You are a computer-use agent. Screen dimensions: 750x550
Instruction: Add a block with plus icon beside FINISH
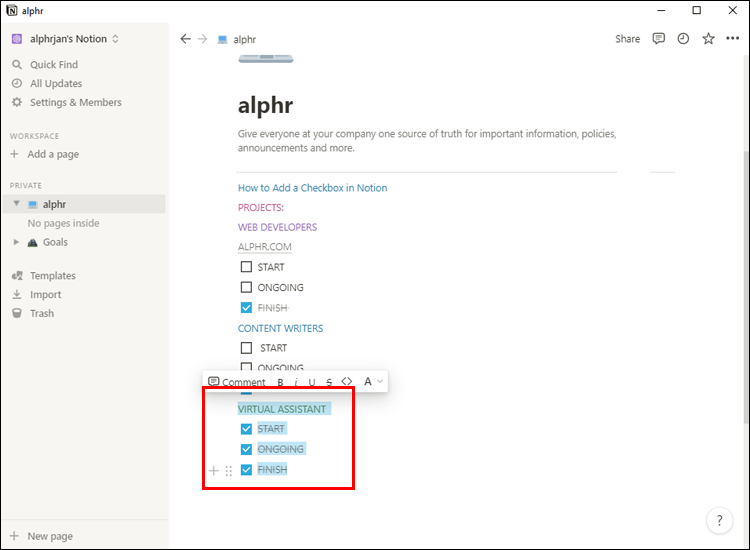click(213, 470)
